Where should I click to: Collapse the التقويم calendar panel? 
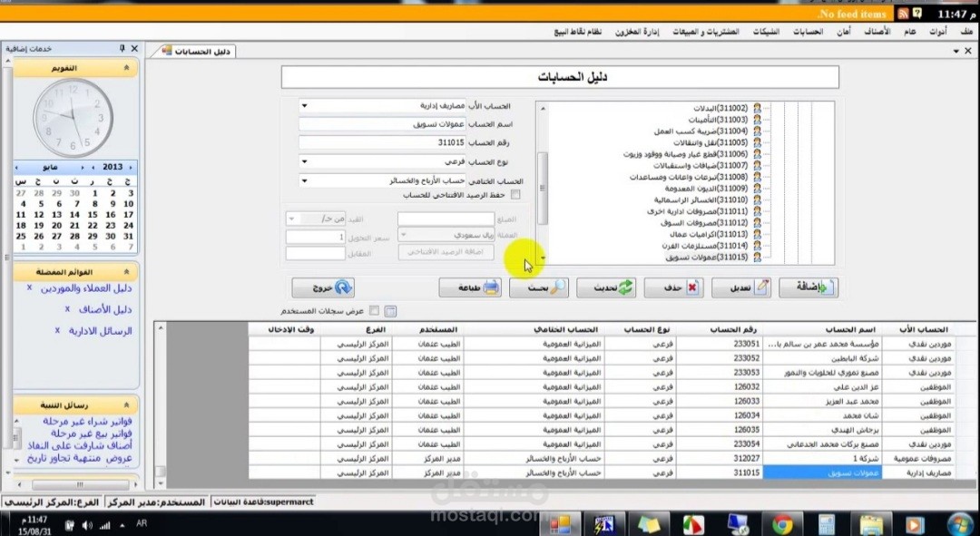coord(127,67)
